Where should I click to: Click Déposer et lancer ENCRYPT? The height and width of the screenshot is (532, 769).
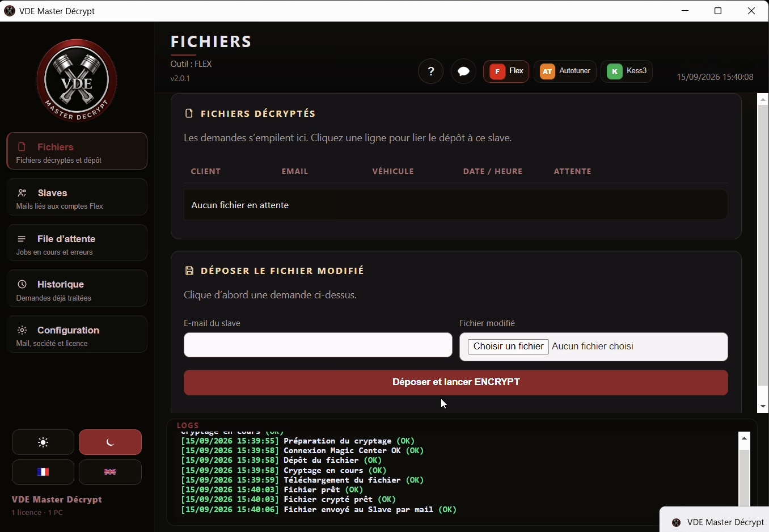point(456,383)
